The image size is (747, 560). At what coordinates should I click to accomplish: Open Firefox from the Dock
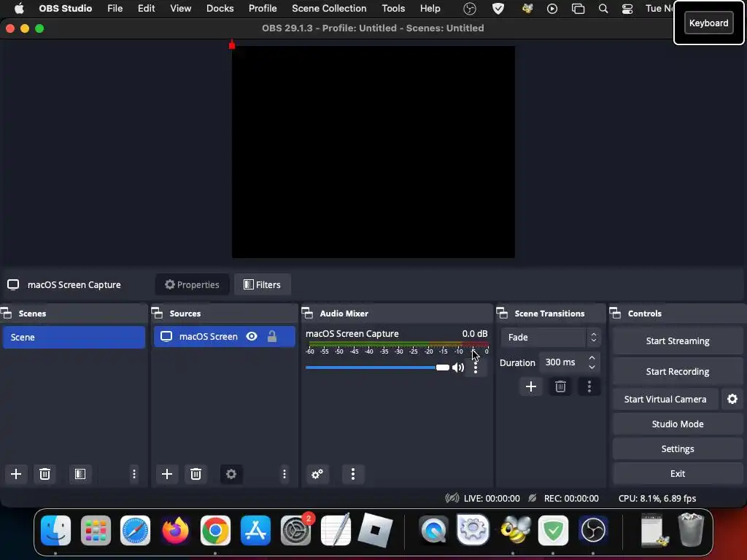(x=175, y=530)
